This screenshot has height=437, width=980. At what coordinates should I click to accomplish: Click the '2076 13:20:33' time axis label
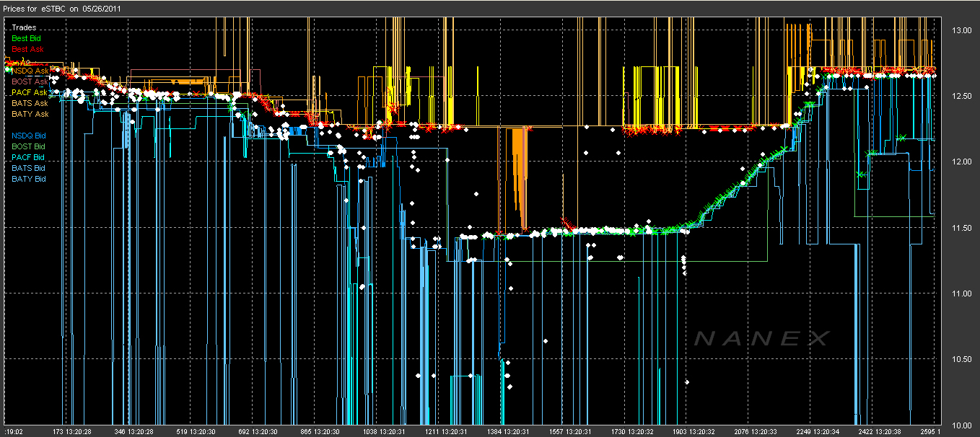coord(757,431)
